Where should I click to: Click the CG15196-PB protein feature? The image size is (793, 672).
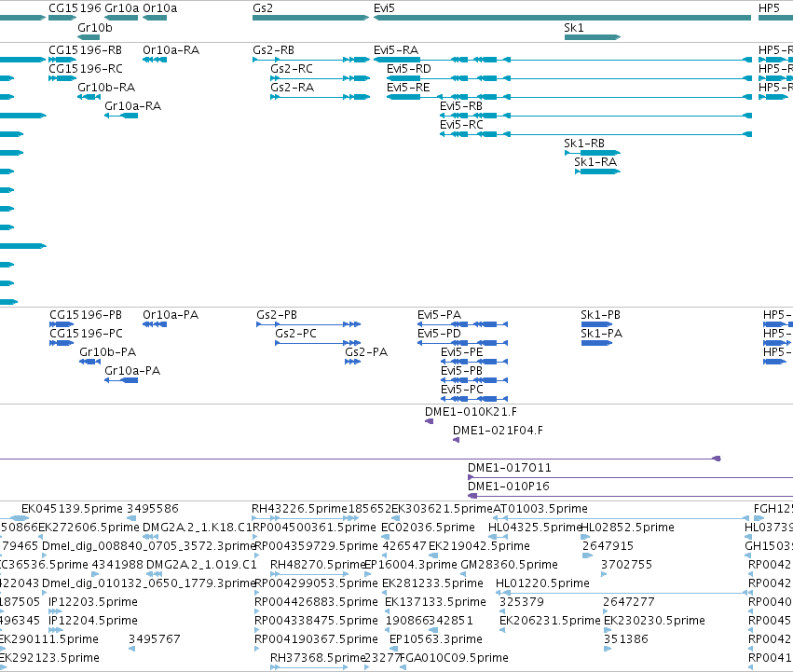pyautogui.click(x=62, y=324)
